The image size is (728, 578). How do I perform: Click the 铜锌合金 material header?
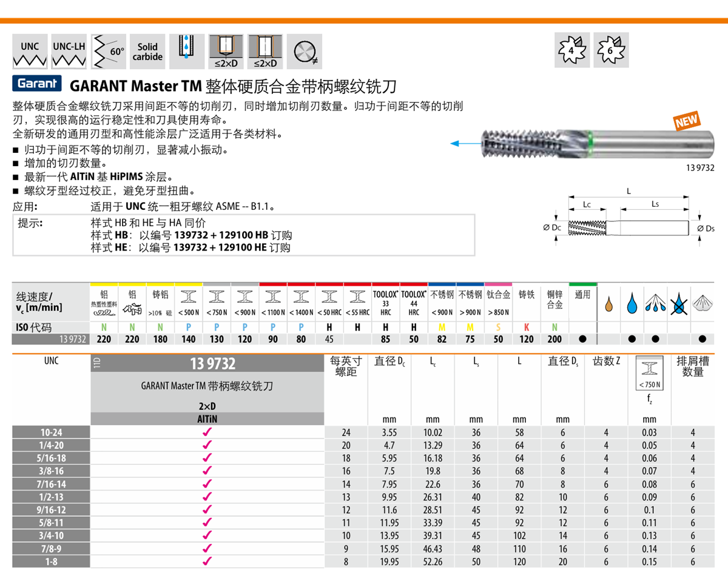pos(554,300)
